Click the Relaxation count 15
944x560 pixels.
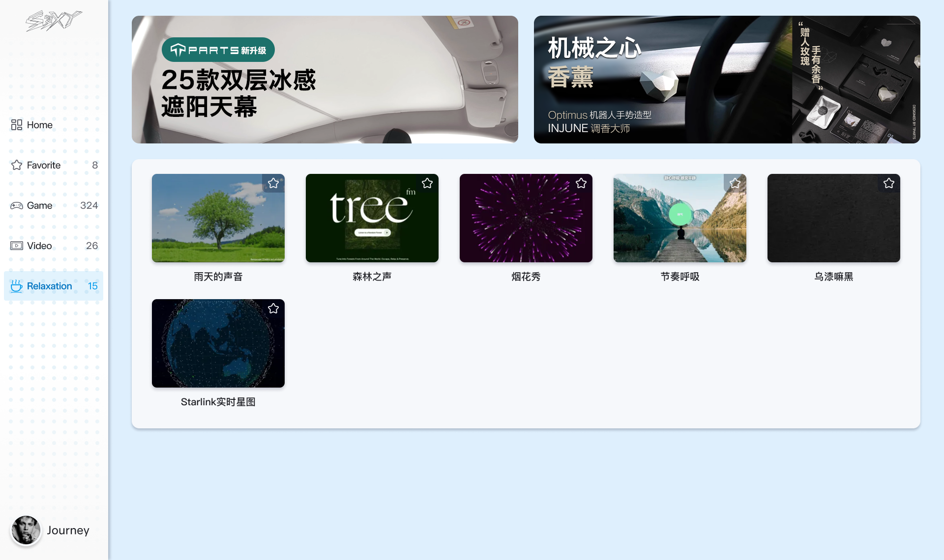93,286
